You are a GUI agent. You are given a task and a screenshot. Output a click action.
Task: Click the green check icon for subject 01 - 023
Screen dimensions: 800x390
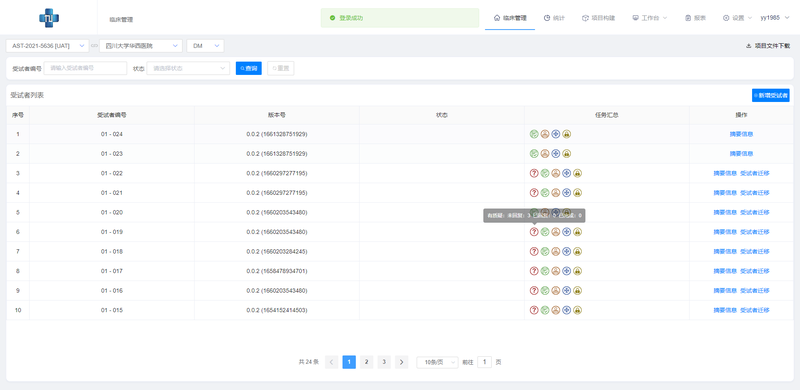pyautogui.click(x=534, y=154)
